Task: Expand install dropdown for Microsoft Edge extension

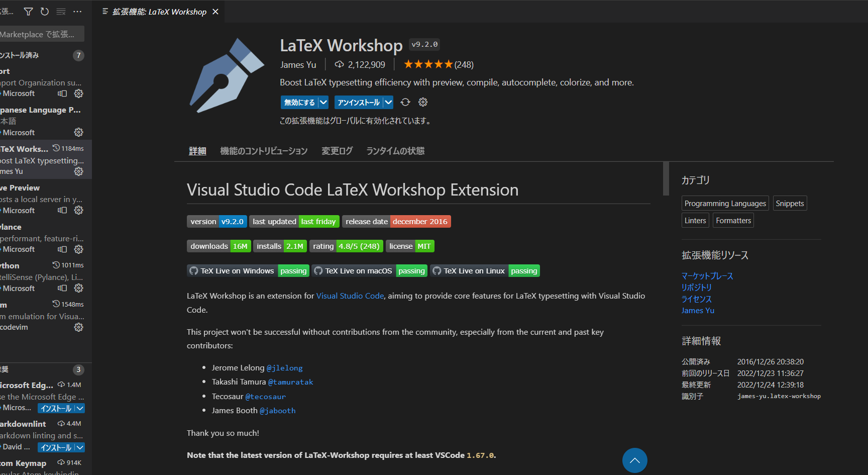Action: click(x=80, y=409)
